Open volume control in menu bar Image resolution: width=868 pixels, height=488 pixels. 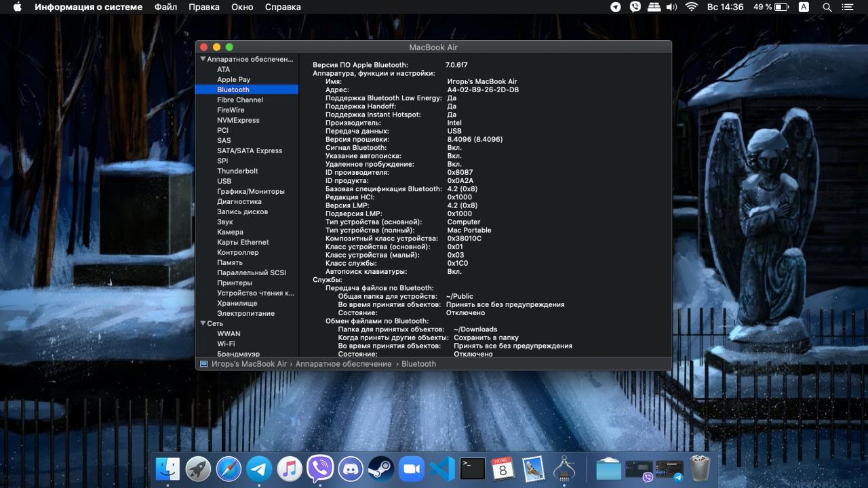click(671, 7)
